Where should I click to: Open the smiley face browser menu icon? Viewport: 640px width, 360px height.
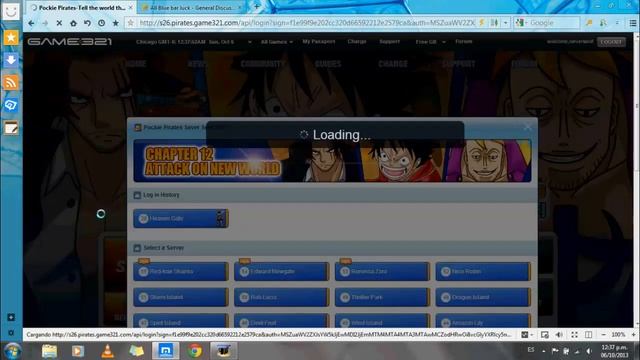tap(11, 11)
